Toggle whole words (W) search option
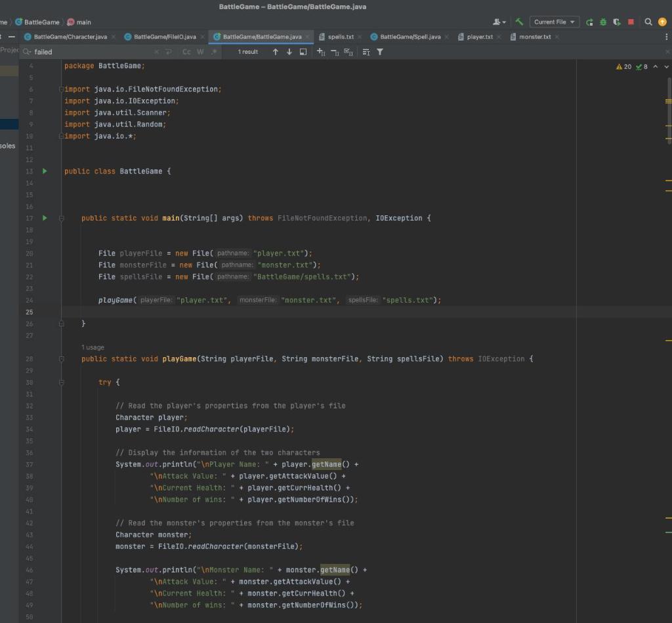The height and width of the screenshot is (623, 672). [201, 51]
